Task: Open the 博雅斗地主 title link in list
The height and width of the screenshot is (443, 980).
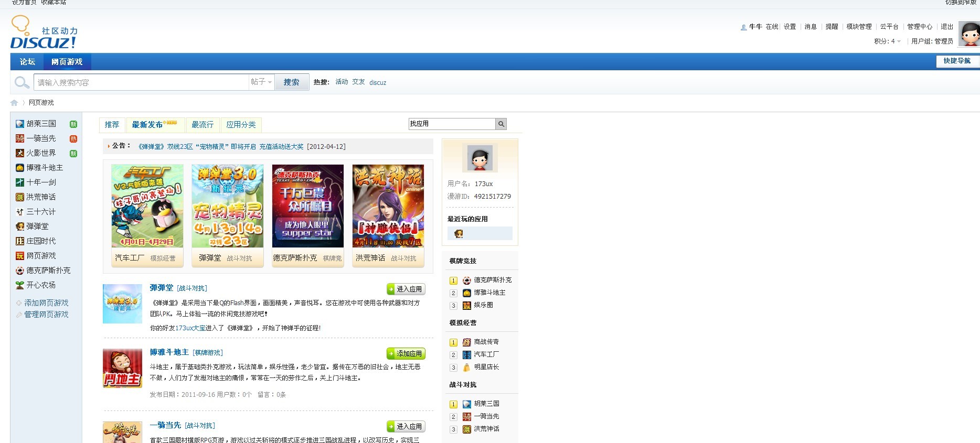Action: [x=169, y=352]
